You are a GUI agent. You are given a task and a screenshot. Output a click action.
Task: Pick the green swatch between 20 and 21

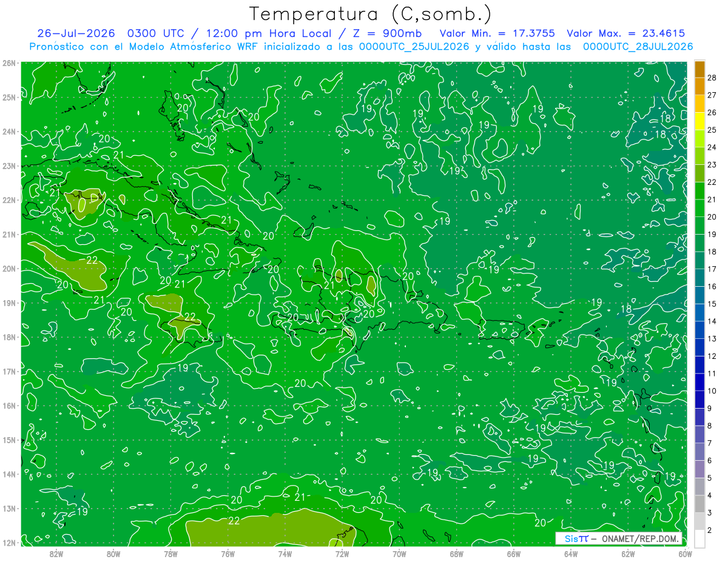(x=699, y=208)
